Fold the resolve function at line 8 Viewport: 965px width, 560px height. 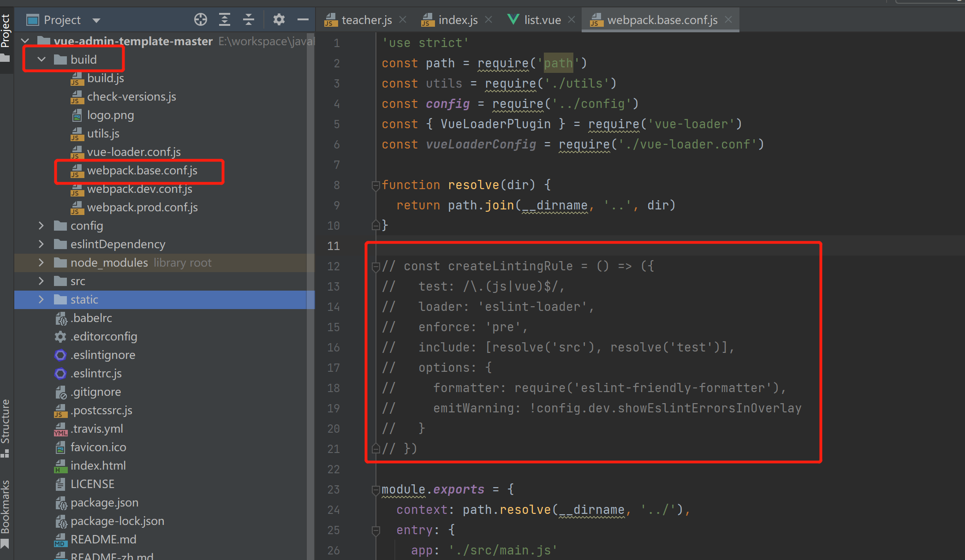point(375,185)
